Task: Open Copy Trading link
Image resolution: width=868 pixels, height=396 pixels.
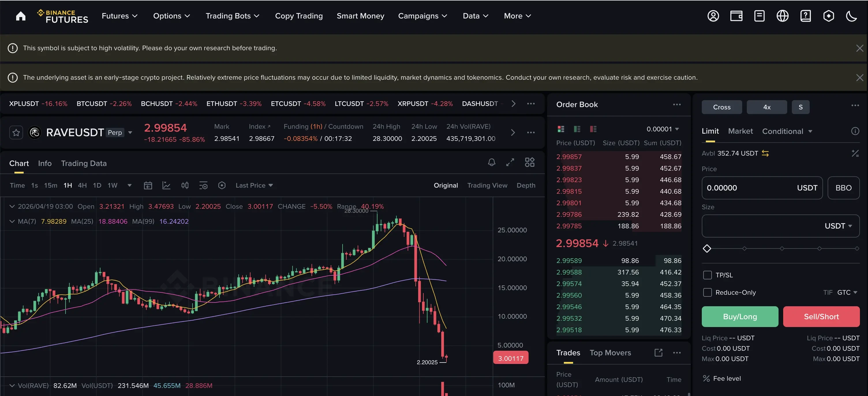Action: (x=299, y=16)
